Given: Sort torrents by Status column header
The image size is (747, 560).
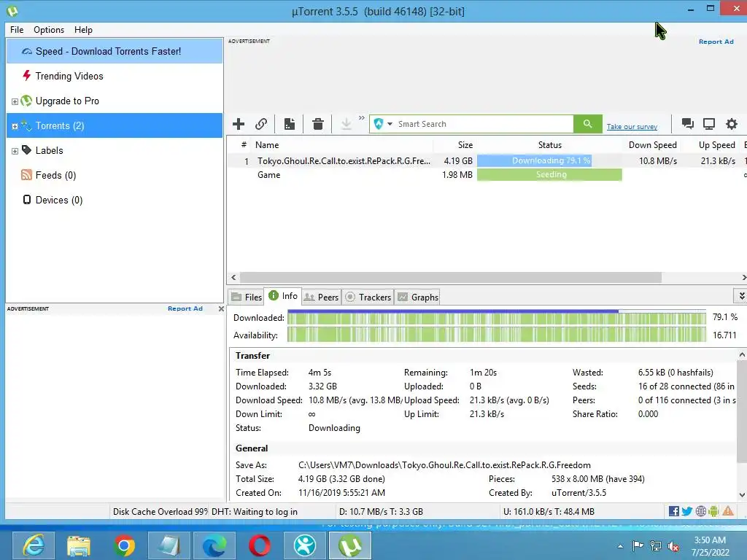Looking at the screenshot, I should point(550,145).
